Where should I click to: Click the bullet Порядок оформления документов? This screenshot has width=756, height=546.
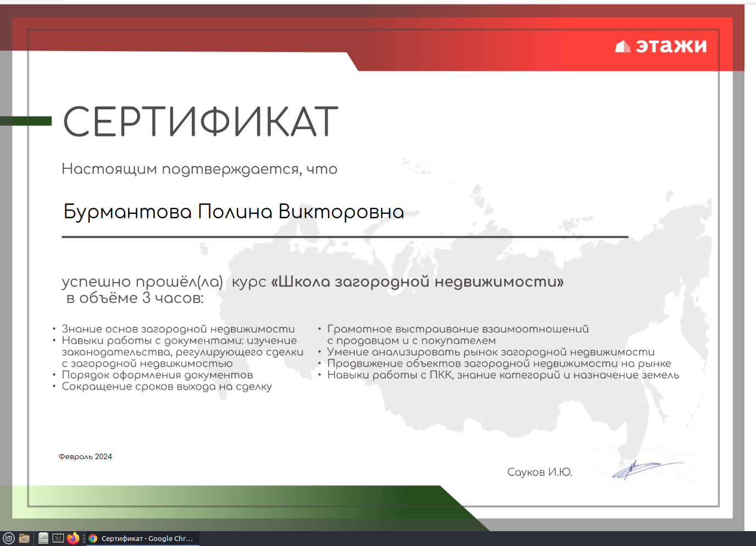coord(157,375)
